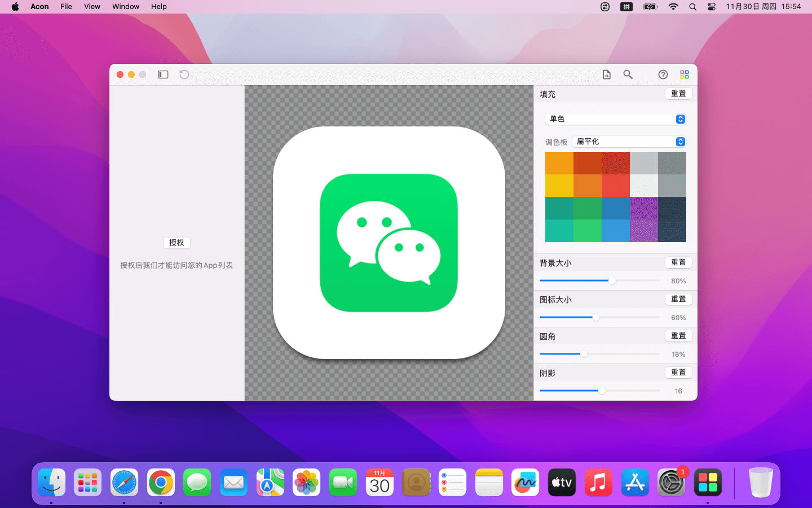Pick the bright green swatch in bottom row
812x508 pixels.
point(588,231)
